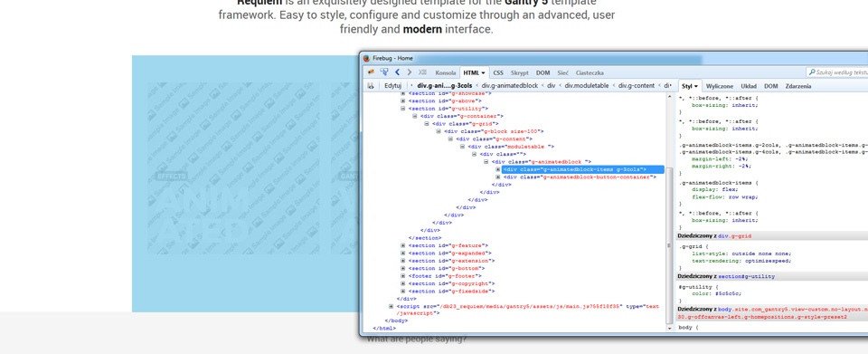Collapse the div g-grid node
The height and width of the screenshot is (354, 868).
pos(427,123)
